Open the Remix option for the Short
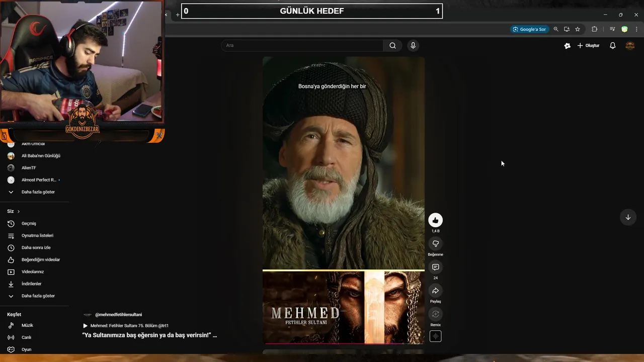 (x=435, y=314)
